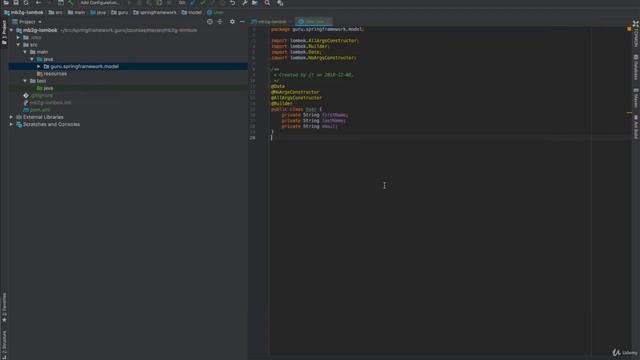Select Scratches and Consoles label
Image resolution: width=640 pixels, height=360 pixels.
(x=51, y=124)
